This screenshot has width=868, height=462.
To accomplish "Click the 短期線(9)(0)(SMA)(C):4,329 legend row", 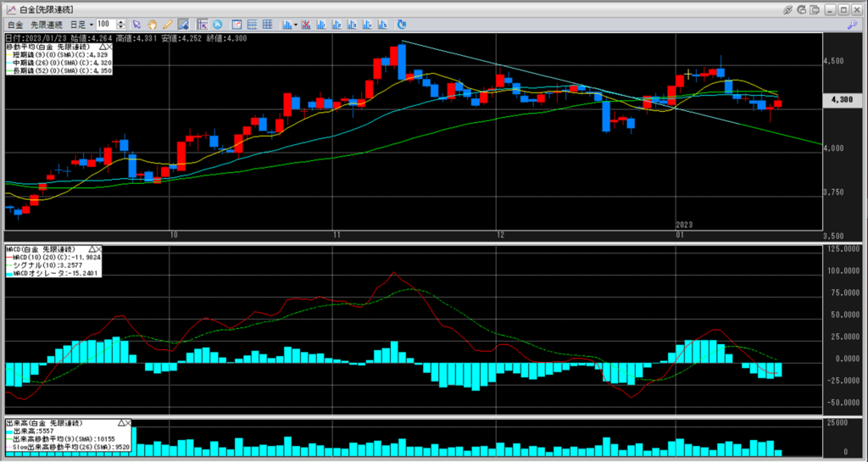I will point(58,55).
